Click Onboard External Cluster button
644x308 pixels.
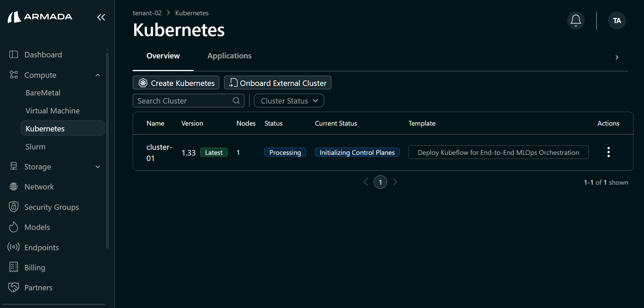pos(278,83)
